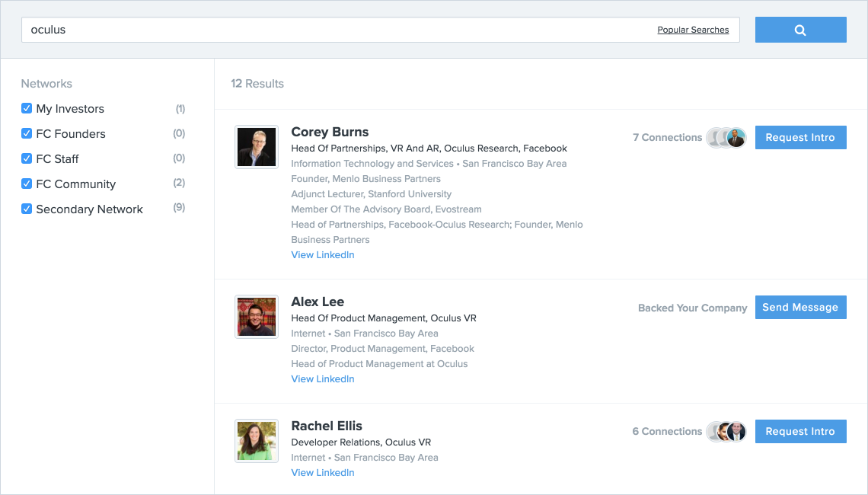Screen dimensions: 868x495
Task: View Rachel Ellis' LinkedIn profile
Action: tap(323, 473)
